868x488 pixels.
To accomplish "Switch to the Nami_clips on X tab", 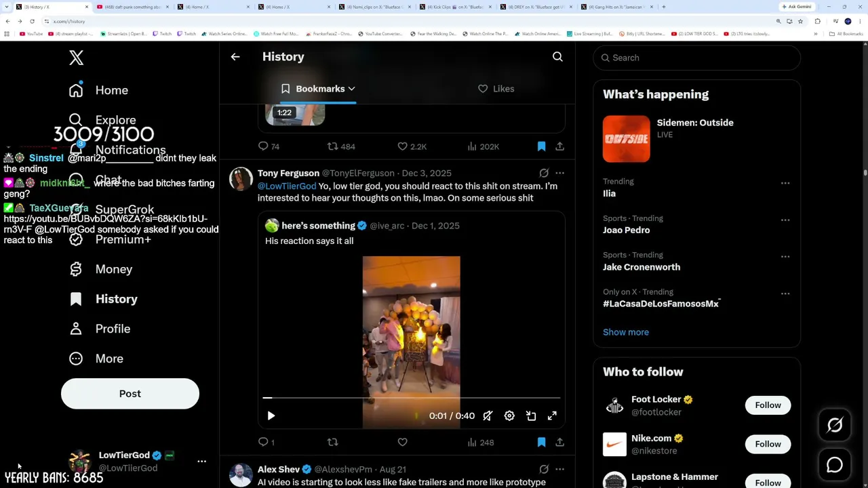I will tap(375, 7).
